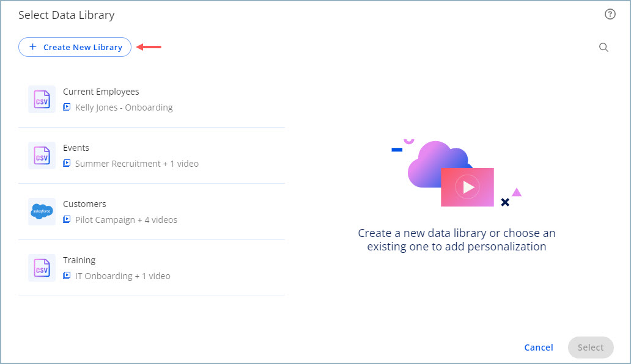Choose the Events data library
The height and width of the screenshot is (364, 631).
click(x=152, y=155)
